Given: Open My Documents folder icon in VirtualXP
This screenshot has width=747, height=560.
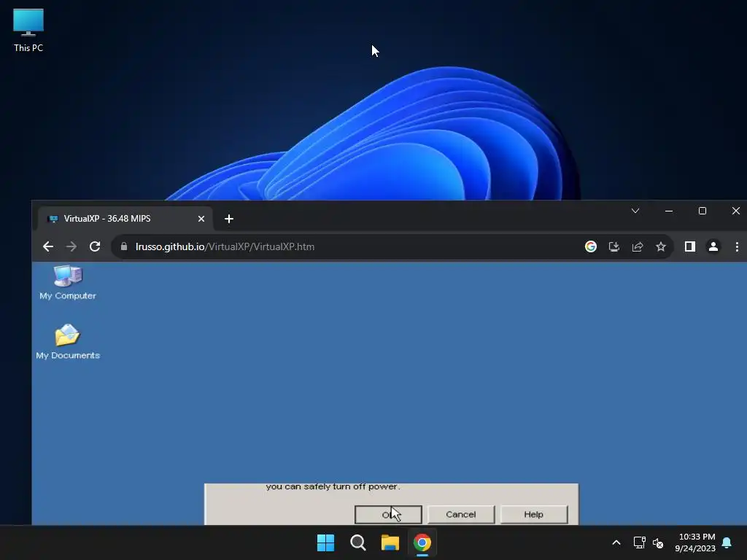Looking at the screenshot, I should coord(68,341).
